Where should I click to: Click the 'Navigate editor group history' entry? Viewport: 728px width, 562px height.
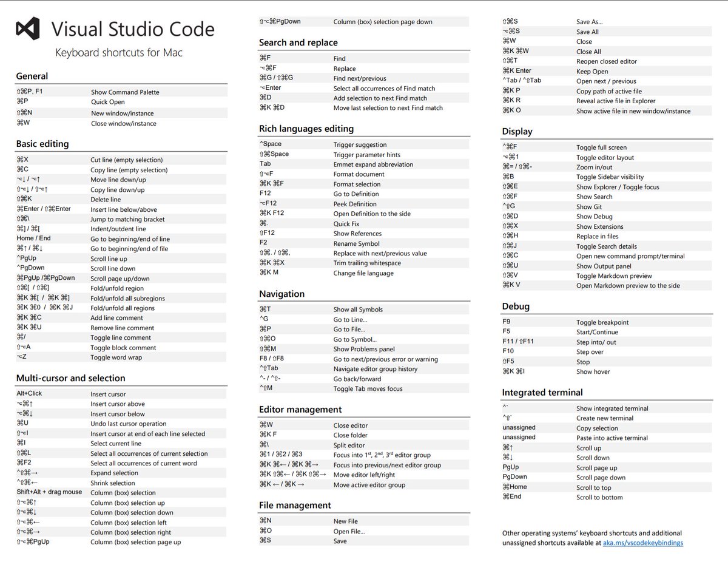coord(376,369)
